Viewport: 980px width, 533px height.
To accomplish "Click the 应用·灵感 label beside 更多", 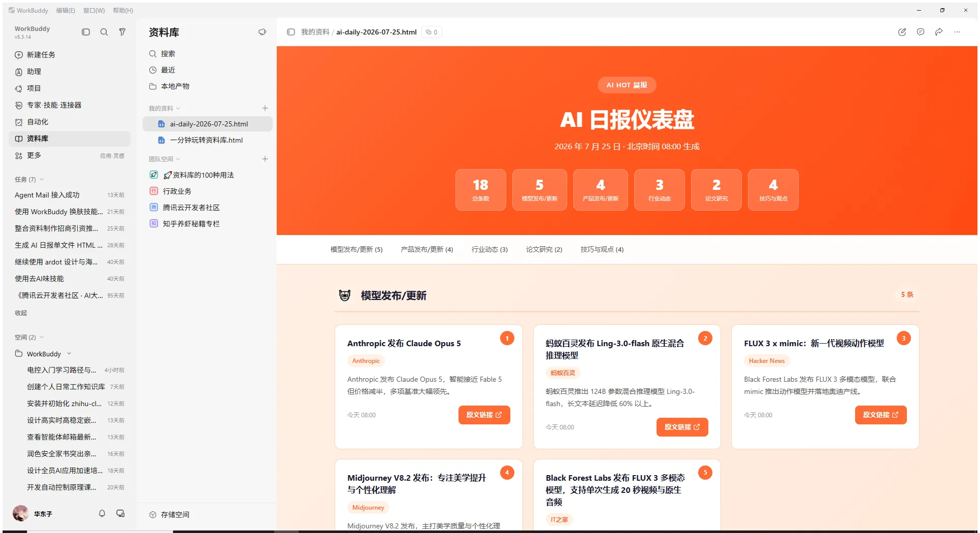I will (112, 156).
